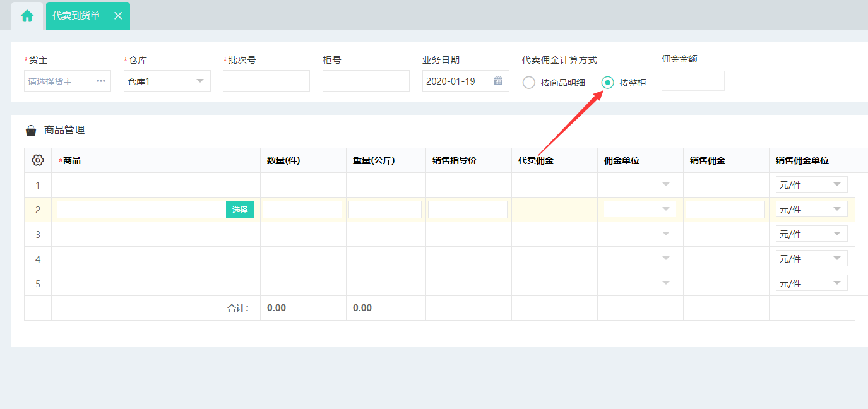This screenshot has height=409, width=868.
Task: Click the 货主 selection field
Action: tap(68, 81)
